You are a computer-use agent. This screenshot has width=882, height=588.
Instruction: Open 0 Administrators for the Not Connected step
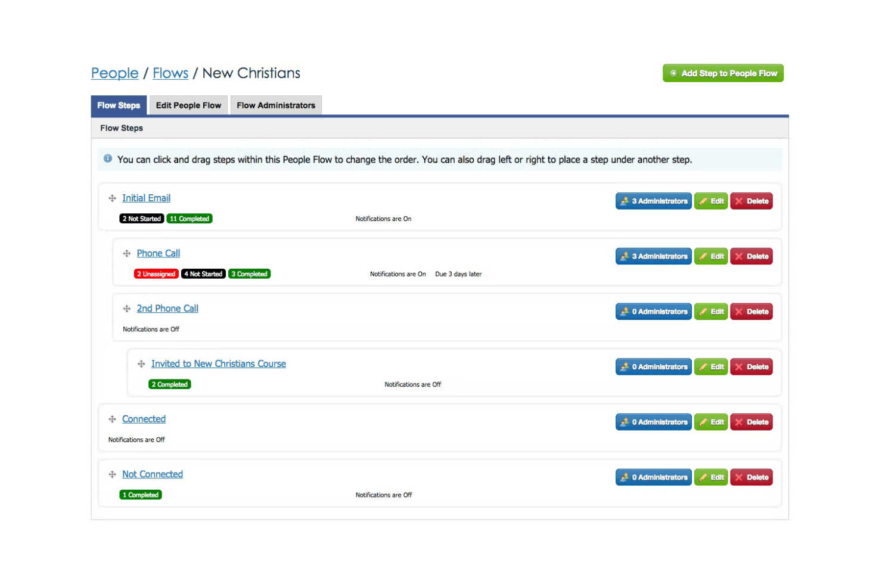pyautogui.click(x=654, y=477)
